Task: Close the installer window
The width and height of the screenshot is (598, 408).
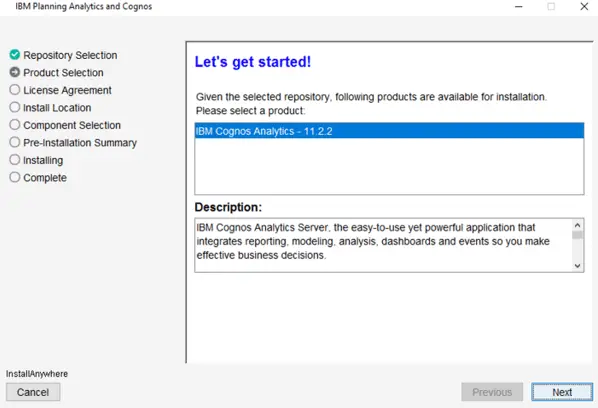Action: (x=584, y=6)
